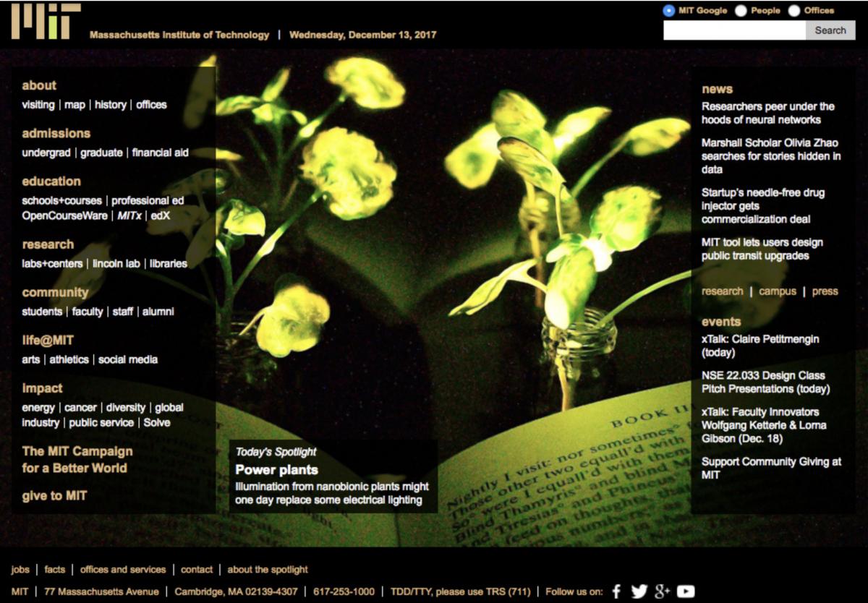Screen dimensions: 868x603
Task: Open the admissions section heading
Action: click(x=56, y=133)
